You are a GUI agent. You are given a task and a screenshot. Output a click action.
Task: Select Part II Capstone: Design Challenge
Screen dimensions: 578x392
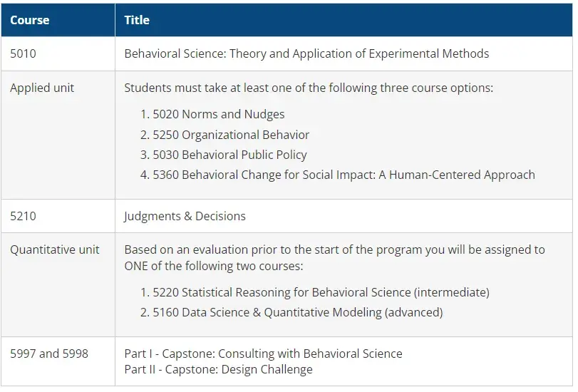tap(218, 369)
